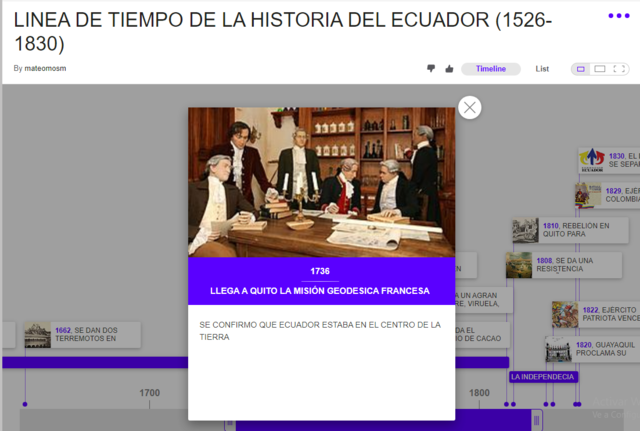
Task: Open the 1822 Ejército Patriota event
Action: click(596, 314)
